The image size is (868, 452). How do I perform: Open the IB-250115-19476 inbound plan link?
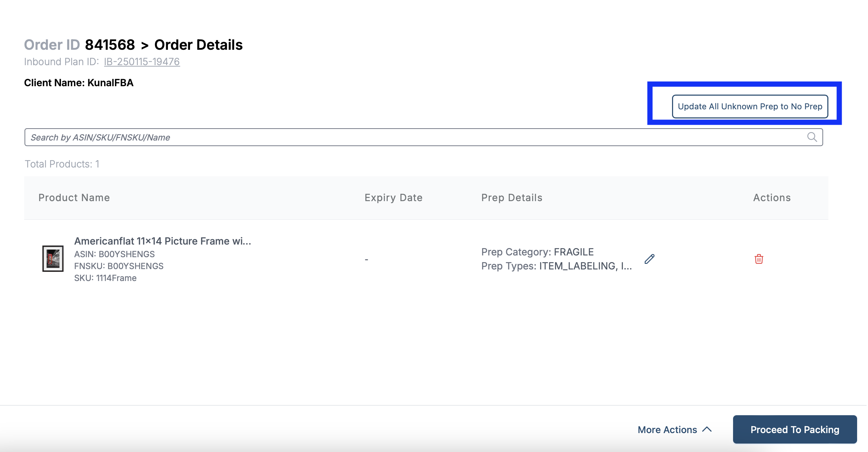142,61
